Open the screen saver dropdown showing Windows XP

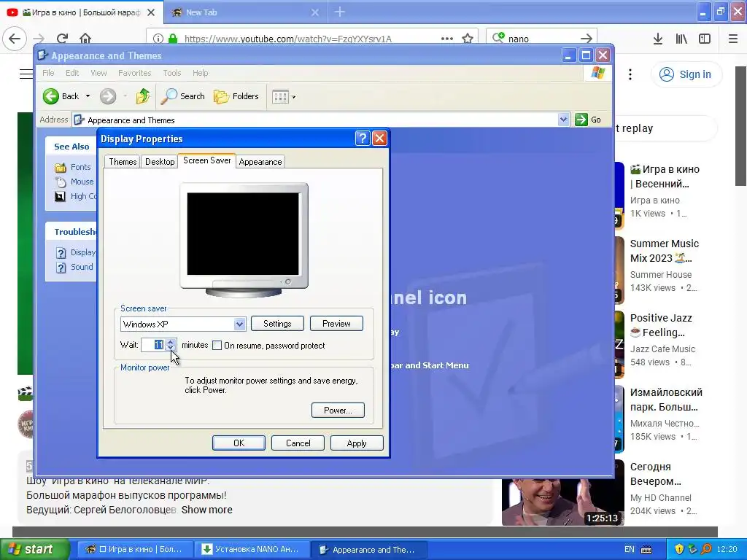[183, 324]
